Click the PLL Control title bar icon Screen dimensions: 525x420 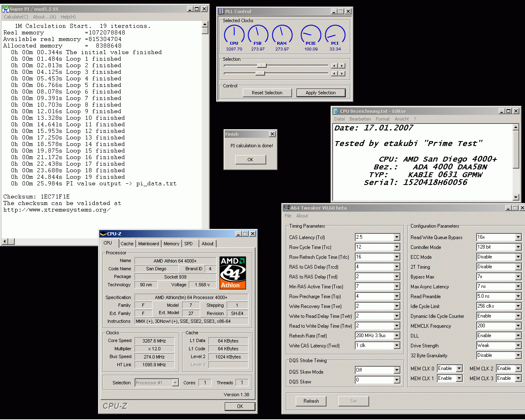coord(221,11)
